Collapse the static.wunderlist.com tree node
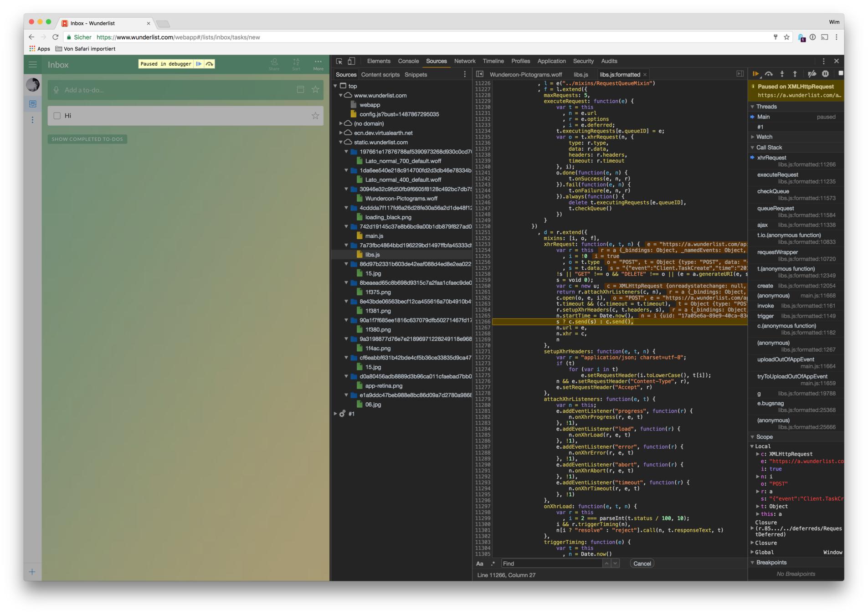This screenshot has height=615, width=868. click(x=341, y=142)
